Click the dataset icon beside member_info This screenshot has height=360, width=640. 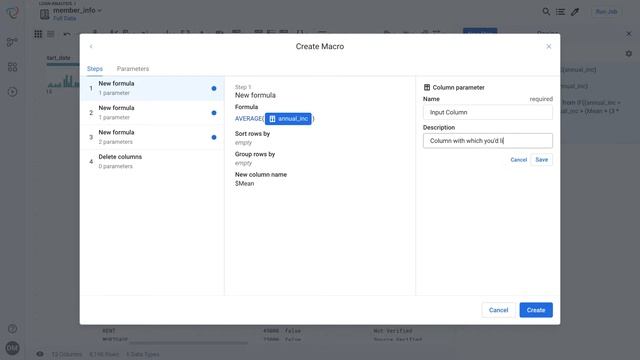[x=44, y=14]
